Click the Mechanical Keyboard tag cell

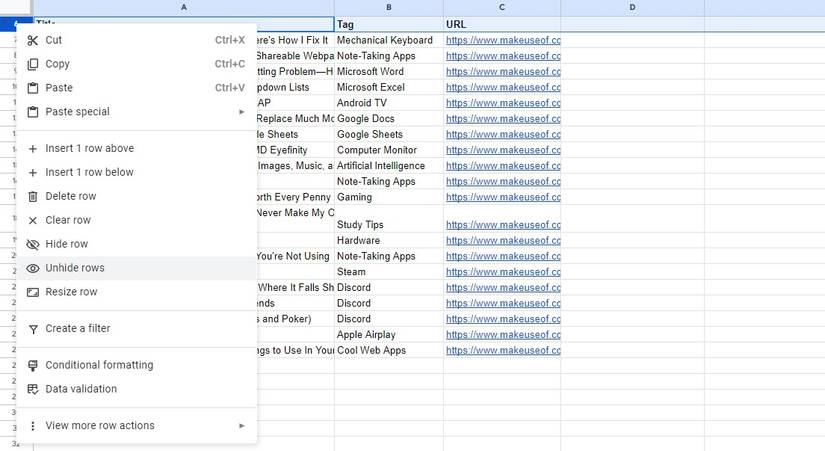389,40
